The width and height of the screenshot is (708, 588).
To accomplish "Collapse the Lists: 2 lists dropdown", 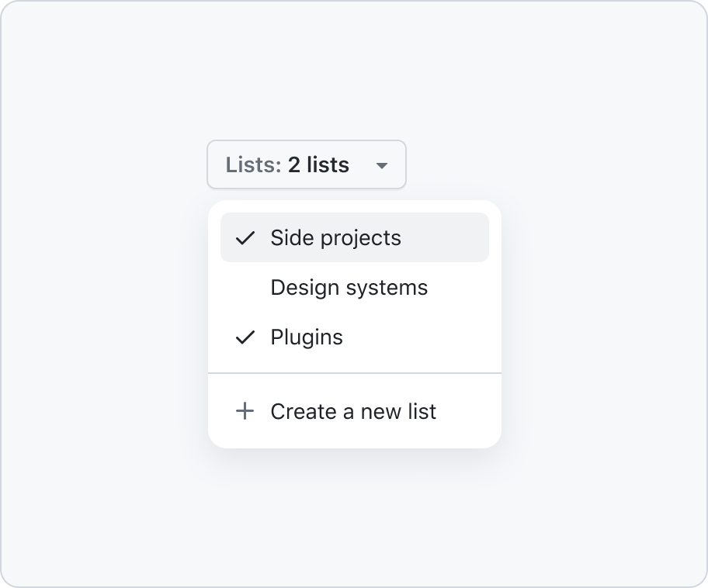I will 307,164.
